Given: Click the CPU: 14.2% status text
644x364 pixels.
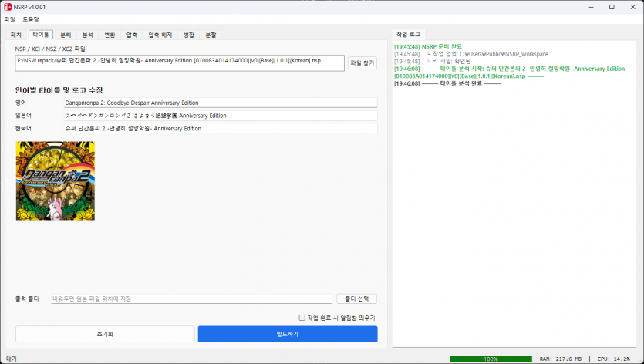Looking at the screenshot, I should 614,359.
